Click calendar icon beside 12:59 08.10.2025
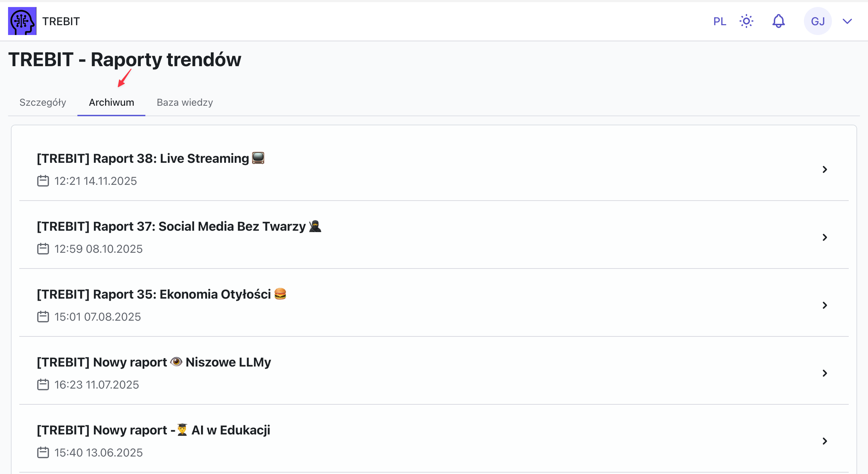The height and width of the screenshot is (474, 868). tap(43, 249)
